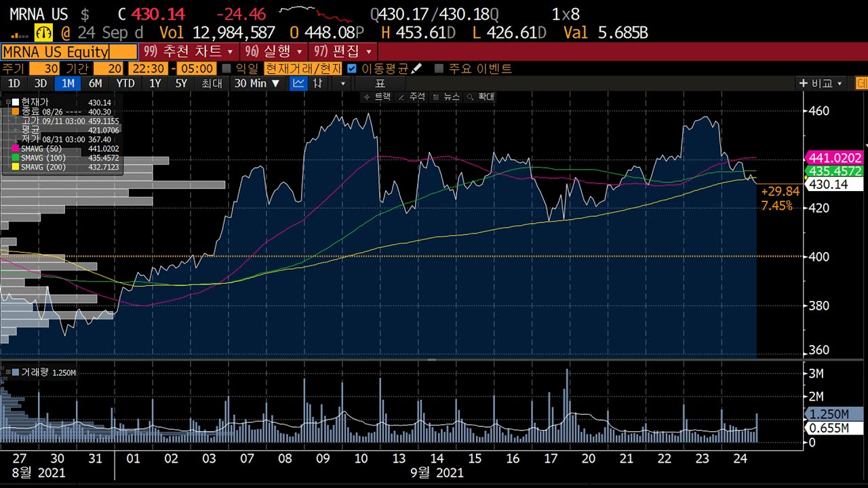This screenshot has width=868, height=488.
Task: Open the 96) 실행 dropdown menu
Action: (273, 52)
